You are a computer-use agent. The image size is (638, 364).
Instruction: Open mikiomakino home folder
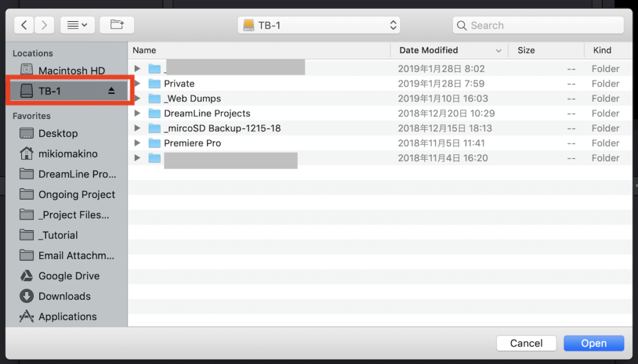pos(67,154)
